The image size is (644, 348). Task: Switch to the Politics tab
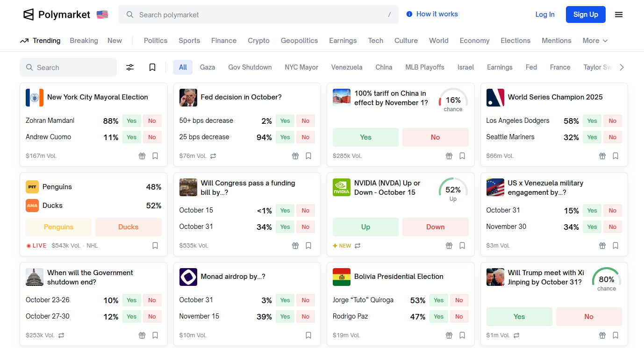[156, 41]
